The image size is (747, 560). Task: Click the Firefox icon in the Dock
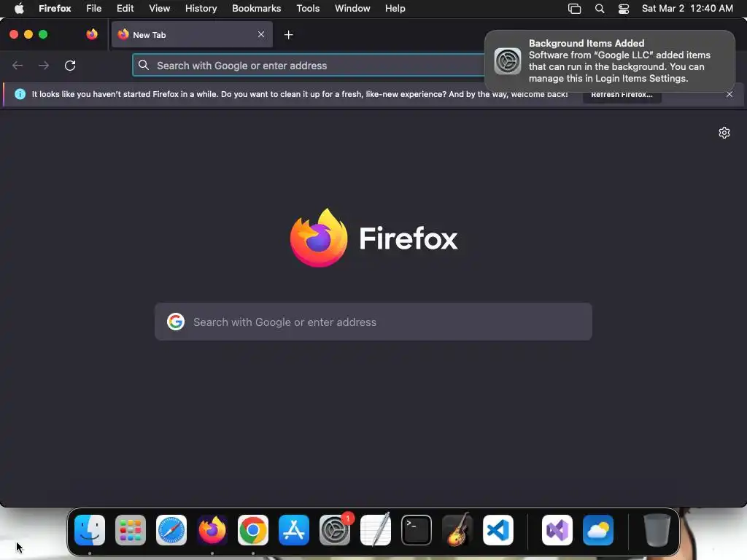pyautogui.click(x=212, y=530)
